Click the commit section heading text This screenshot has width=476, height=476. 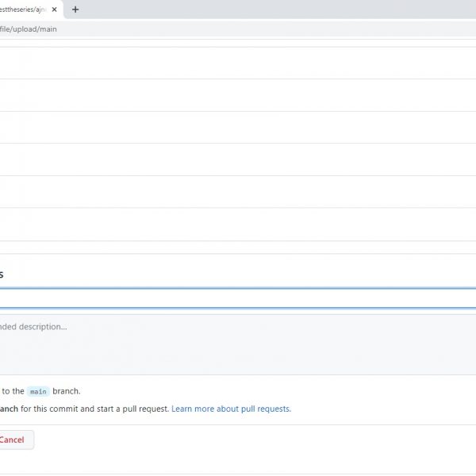click(x=2, y=274)
